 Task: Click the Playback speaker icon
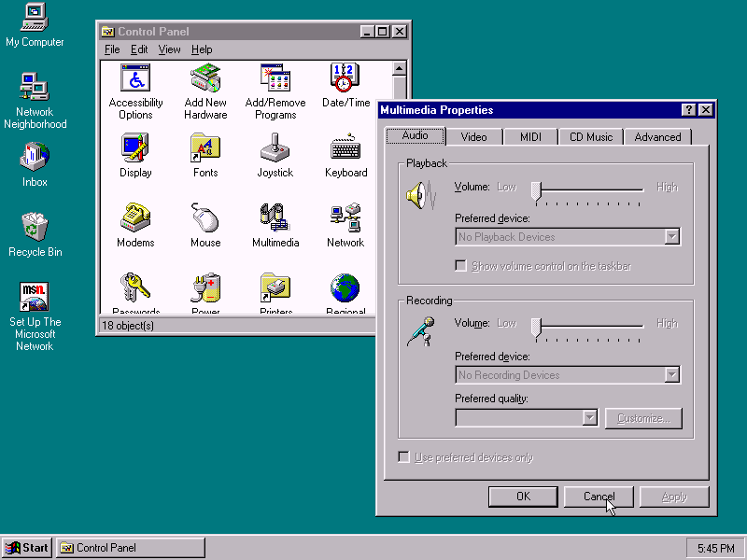click(x=421, y=195)
